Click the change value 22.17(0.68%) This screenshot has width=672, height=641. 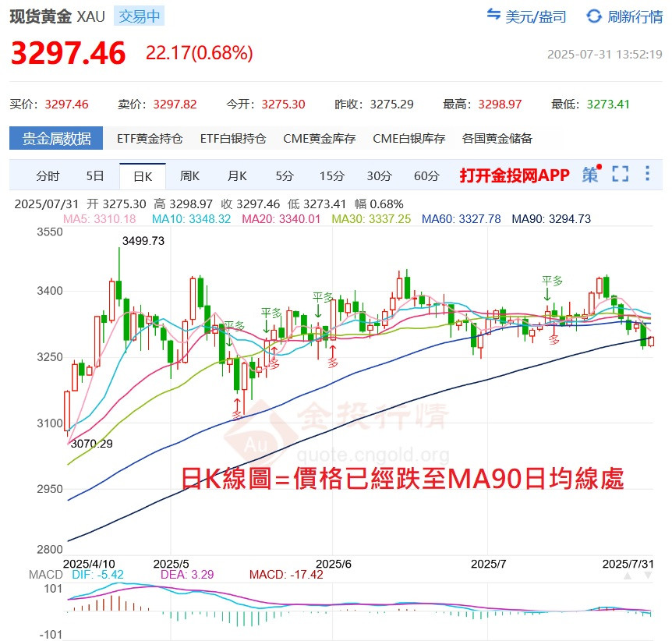pyautogui.click(x=200, y=53)
